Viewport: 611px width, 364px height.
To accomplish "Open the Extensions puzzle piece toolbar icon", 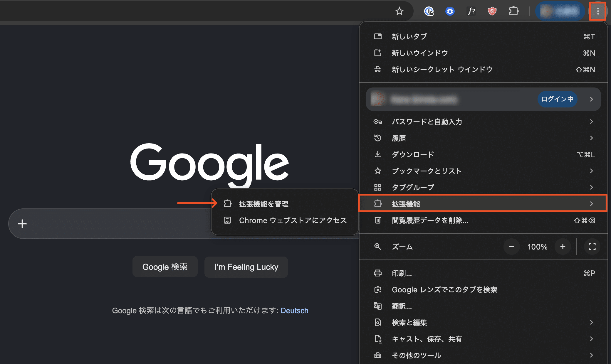I will click(513, 11).
